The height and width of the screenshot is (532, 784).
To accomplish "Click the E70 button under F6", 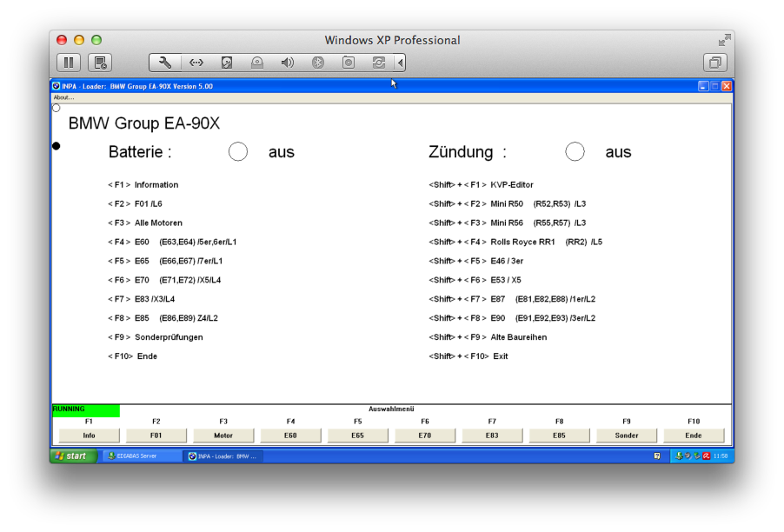I will (x=425, y=436).
